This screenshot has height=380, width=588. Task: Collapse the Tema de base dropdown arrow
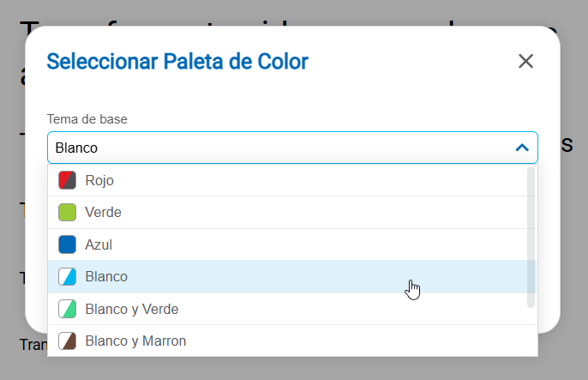(522, 148)
